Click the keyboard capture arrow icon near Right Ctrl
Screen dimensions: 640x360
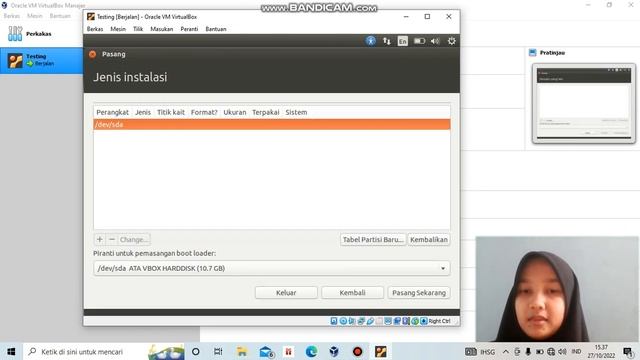pos(424,321)
